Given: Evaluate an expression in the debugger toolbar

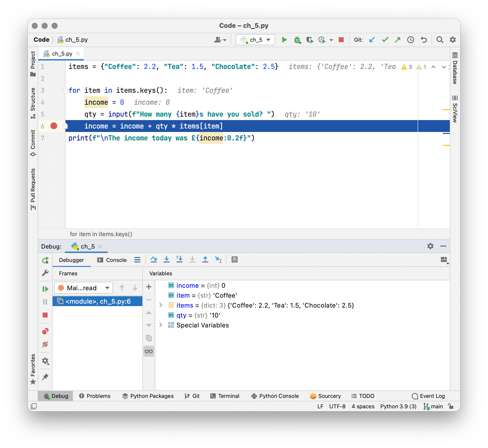Looking at the screenshot, I should pos(235,259).
